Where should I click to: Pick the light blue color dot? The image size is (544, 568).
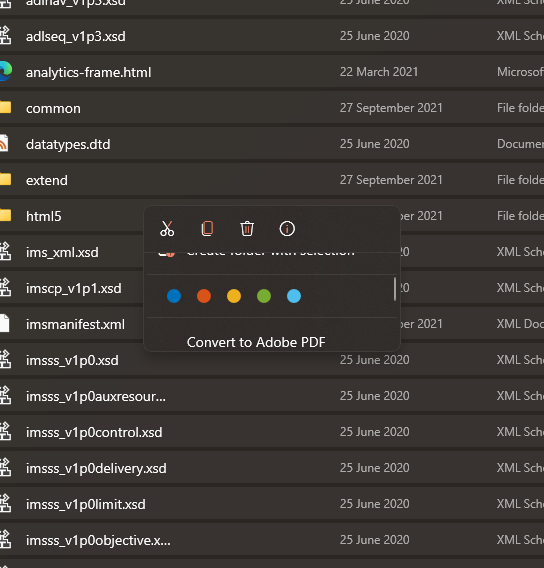[294, 296]
